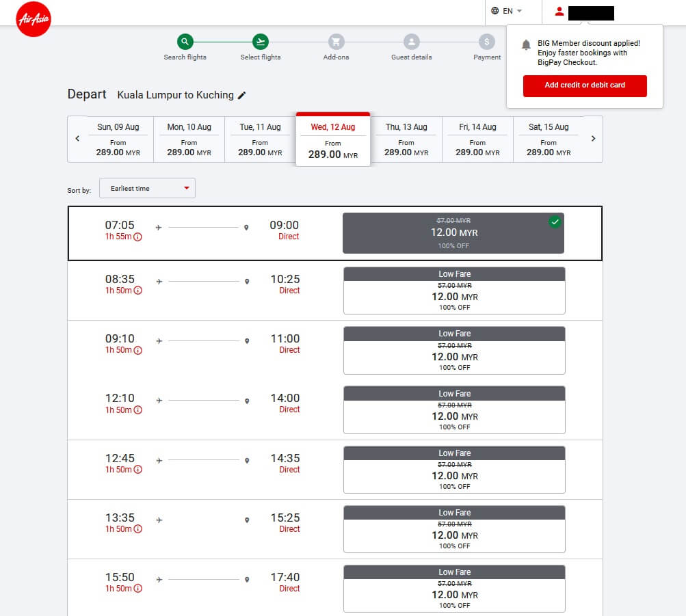
Task: Open info icon for 09:10 flight duration
Action: pos(137,350)
